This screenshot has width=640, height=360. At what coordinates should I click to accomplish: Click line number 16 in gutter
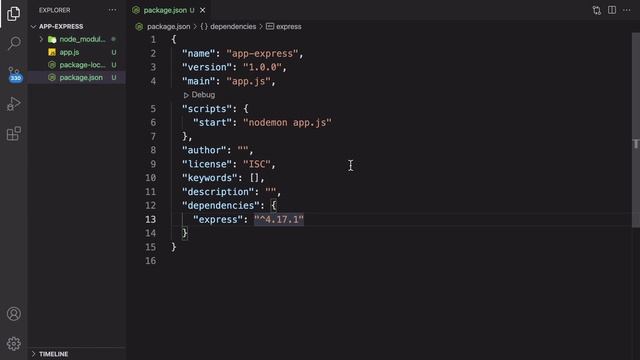coord(150,260)
